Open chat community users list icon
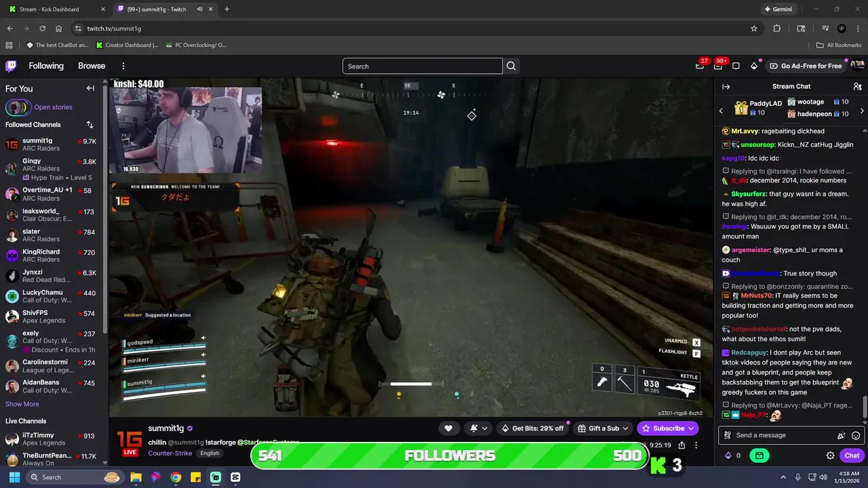 (857, 86)
